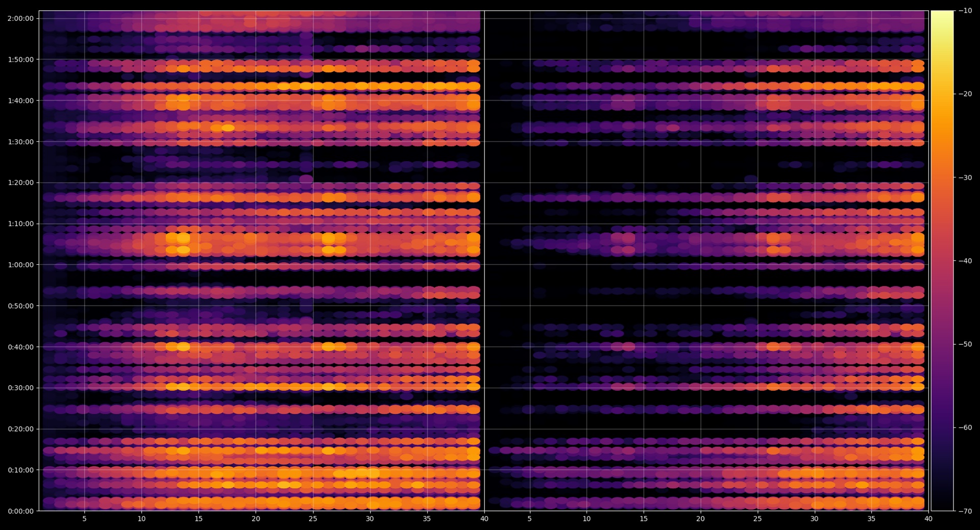Click the 0:20:00 time axis label

(x=20, y=429)
